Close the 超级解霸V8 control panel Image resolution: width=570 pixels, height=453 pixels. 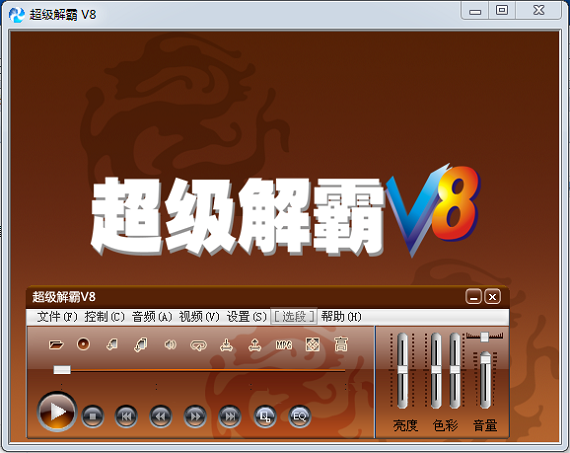[x=493, y=297]
